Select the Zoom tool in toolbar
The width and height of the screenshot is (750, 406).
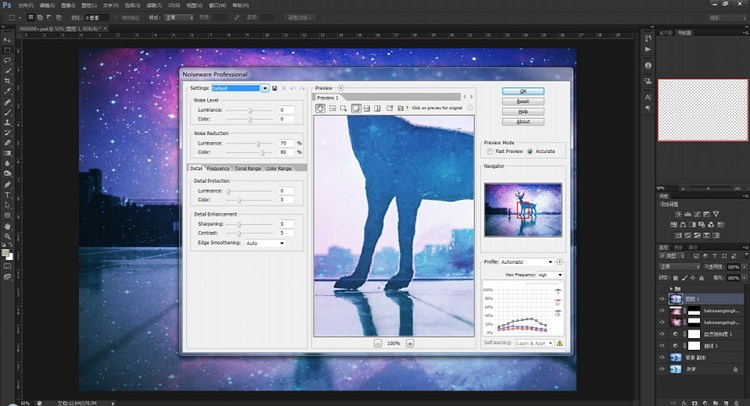[7, 236]
